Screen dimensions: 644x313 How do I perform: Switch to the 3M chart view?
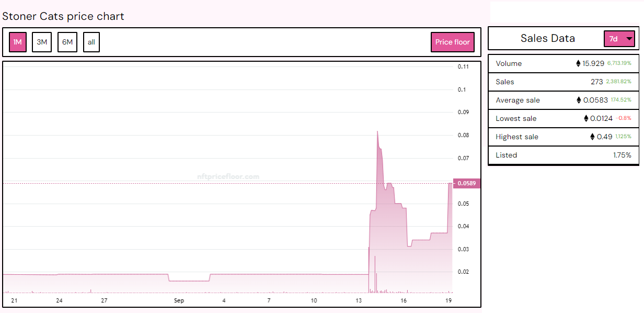coord(42,42)
